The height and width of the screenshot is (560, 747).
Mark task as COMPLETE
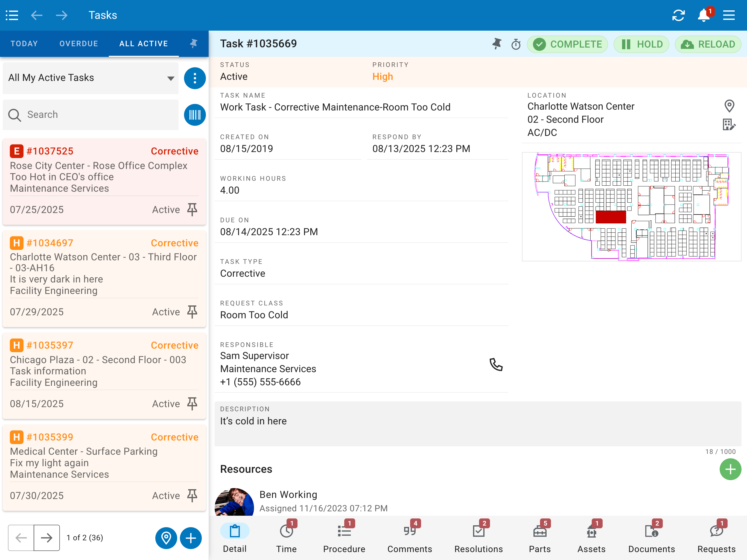567,44
